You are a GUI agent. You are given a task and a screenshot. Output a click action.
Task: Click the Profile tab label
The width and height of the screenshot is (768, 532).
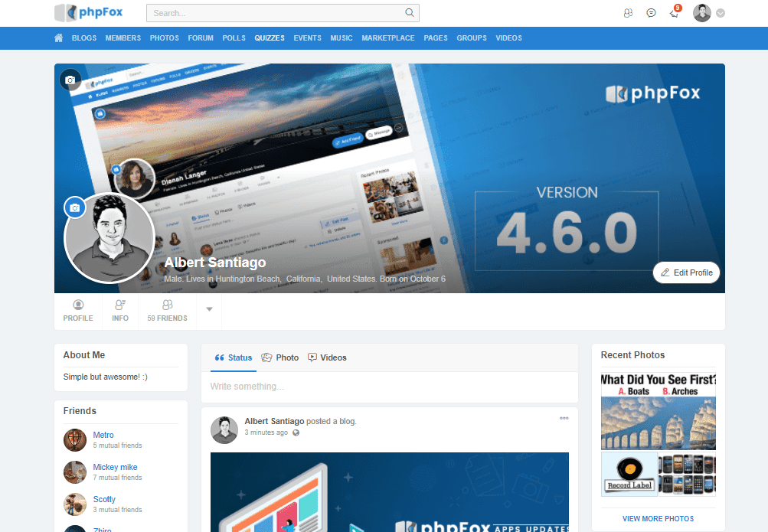click(78, 318)
